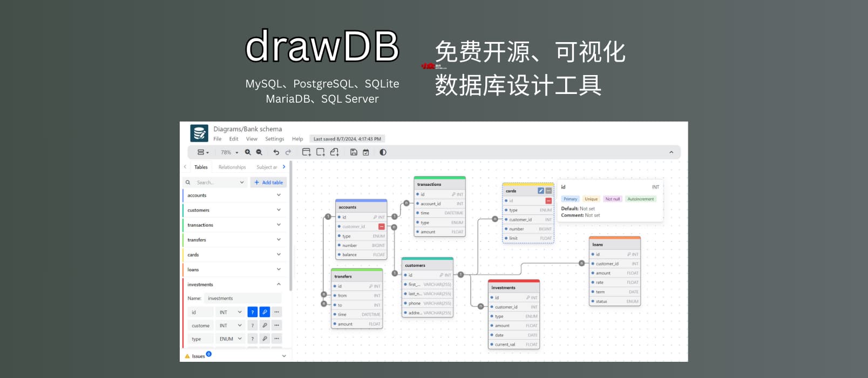The width and height of the screenshot is (868, 378).
Task: Toggle primary key for the type field
Action: pyautogui.click(x=265, y=339)
